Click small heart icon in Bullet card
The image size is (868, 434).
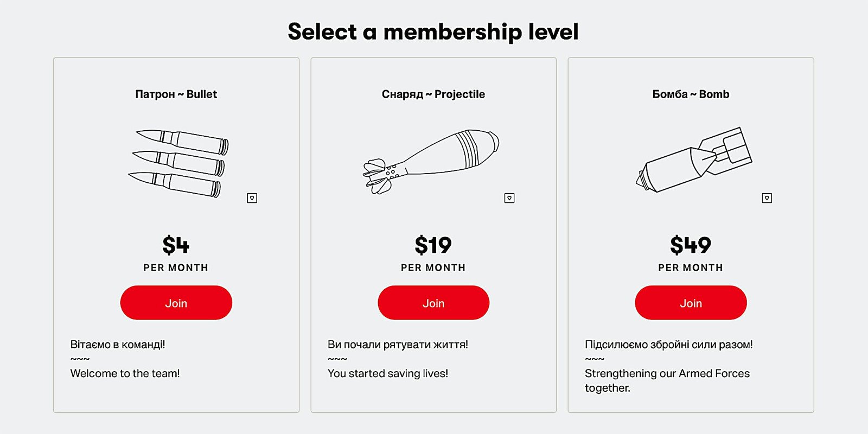[252, 198]
